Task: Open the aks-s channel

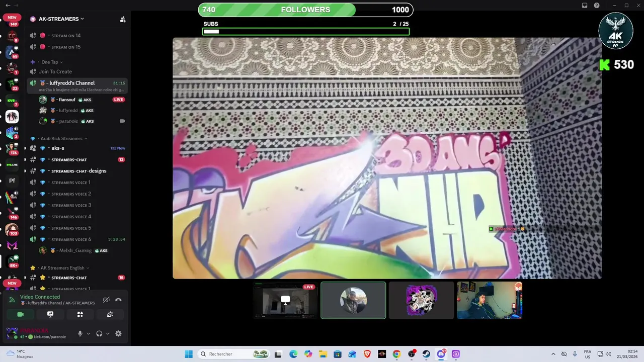Action: pyautogui.click(x=77, y=148)
